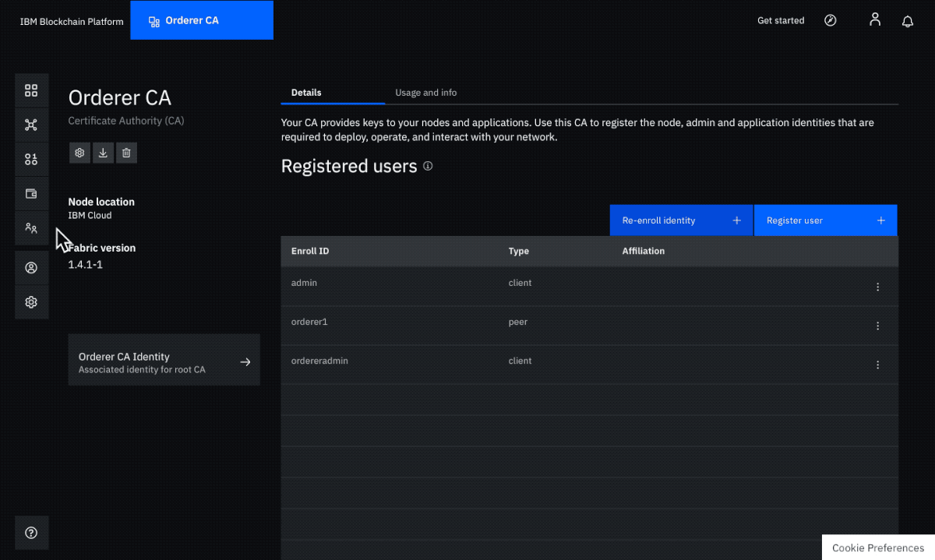
Task: Export Orderer CA with the download icon
Action: (103, 153)
